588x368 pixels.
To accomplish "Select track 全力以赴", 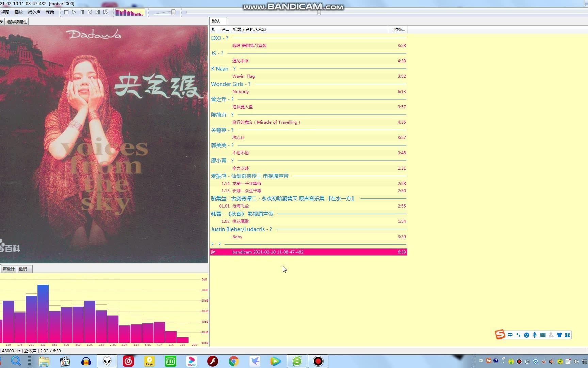I will pyautogui.click(x=308, y=168).
